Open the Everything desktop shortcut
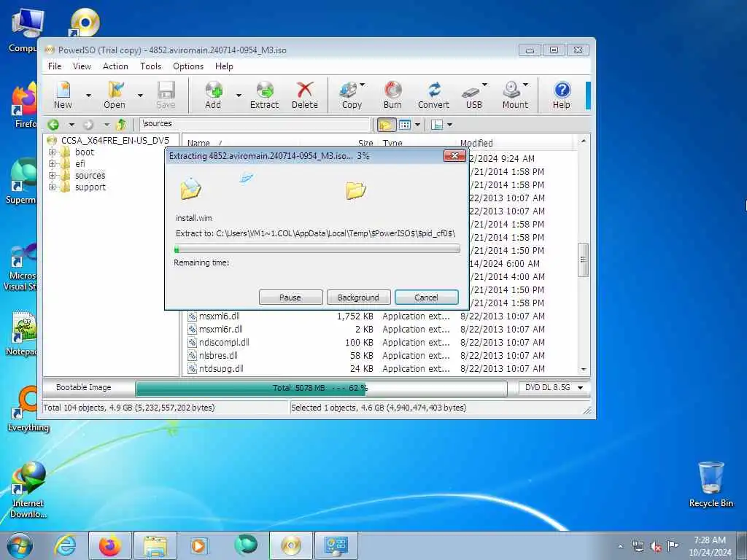This screenshot has height=560, width=747. (x=28, y=411)
